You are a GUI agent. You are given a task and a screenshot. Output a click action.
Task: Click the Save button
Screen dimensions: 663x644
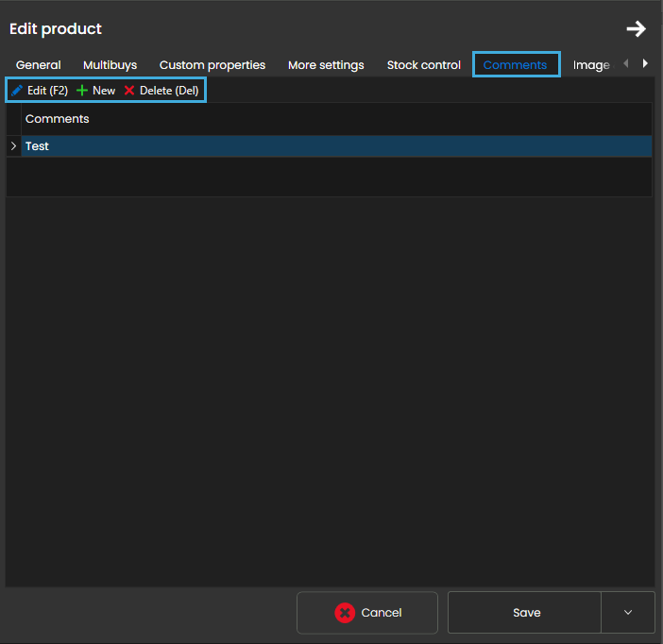pyautogui.click(x=525, y=613)
